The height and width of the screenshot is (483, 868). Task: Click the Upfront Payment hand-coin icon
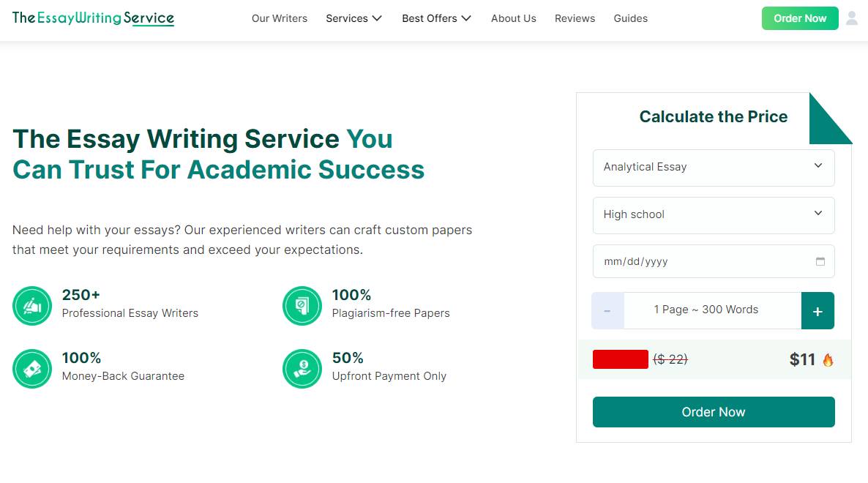pos(302,369)
